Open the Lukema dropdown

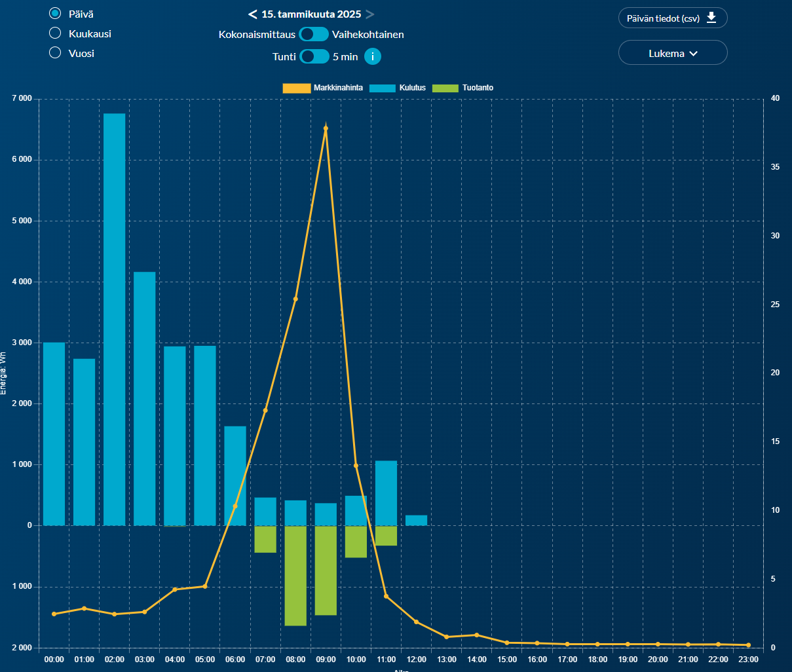pyautogui.click(x=673, y=53)
